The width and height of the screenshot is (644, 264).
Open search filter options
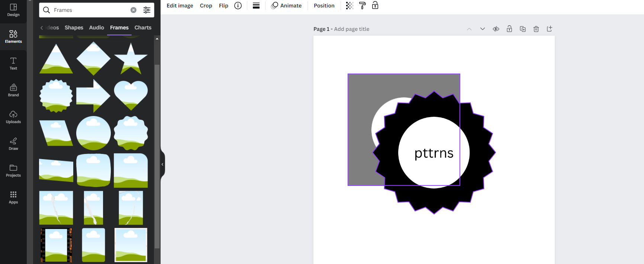147,10
